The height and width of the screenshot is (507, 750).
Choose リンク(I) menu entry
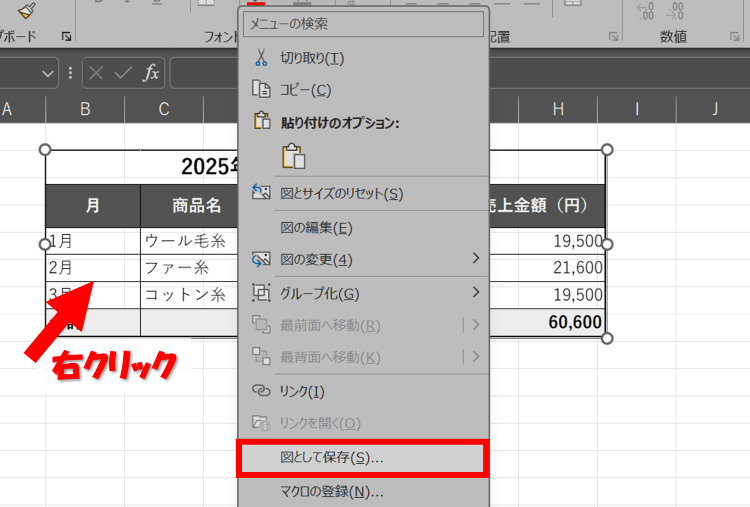[x=364, y=391]
